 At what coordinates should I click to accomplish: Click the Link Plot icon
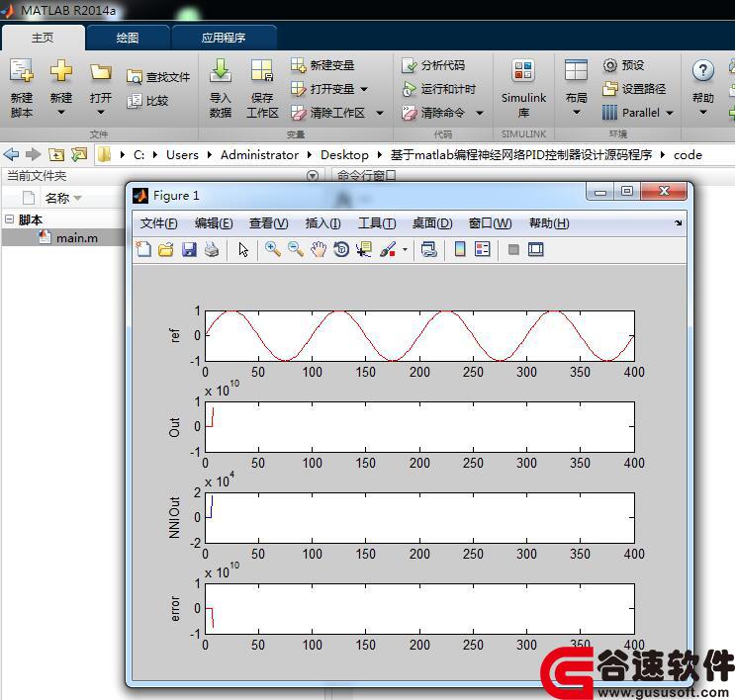click(429, 249)
